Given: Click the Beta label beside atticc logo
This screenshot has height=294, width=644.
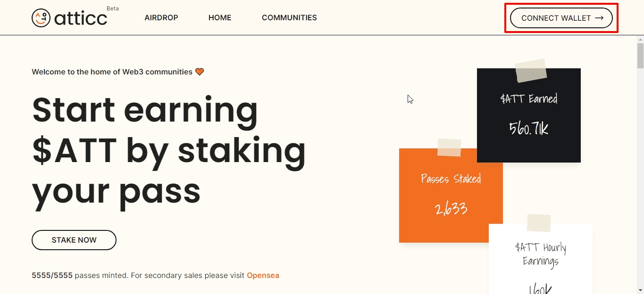Looking at the screenshot, I should (113, 8).
